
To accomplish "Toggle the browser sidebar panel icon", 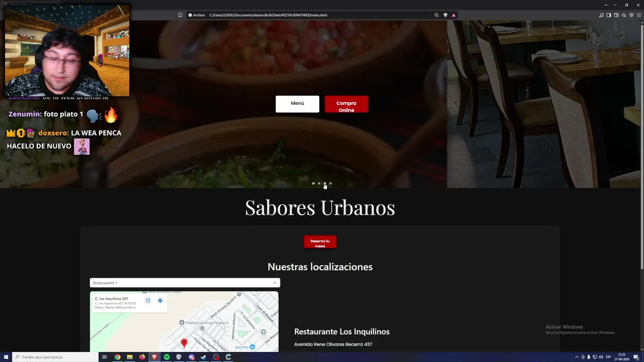I will click(x=609, y=15).
